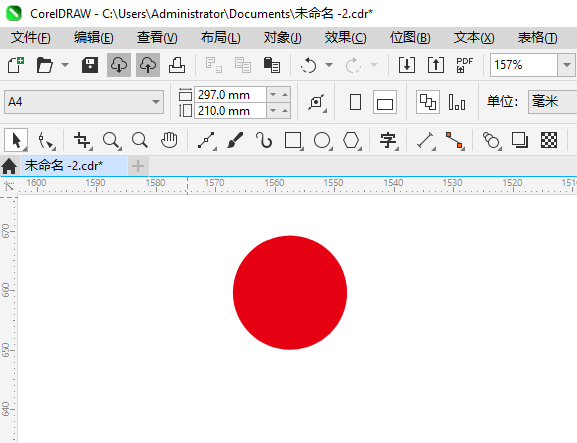The height and width of the screenshot is (443, 577).
Task: Click the Undo arrow icon
Action: click(x=308, y=65)
